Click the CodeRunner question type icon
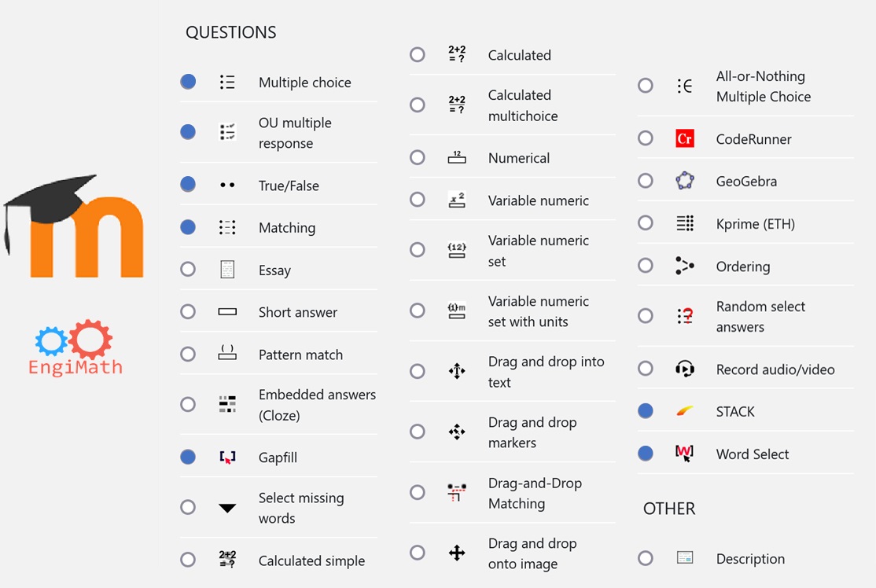The width and height of the screenshot is (876, 588). [685, 139]
